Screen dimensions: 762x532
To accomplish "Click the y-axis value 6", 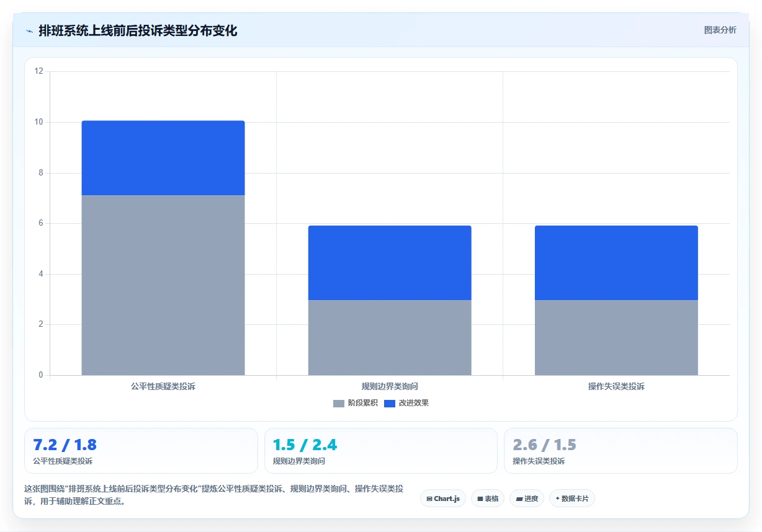I will [x=41, y=223].
